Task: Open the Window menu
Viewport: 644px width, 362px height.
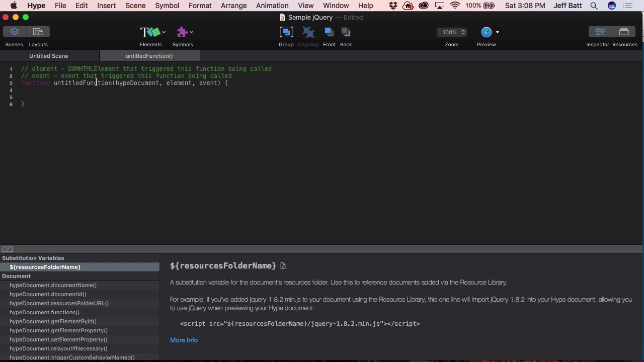Action: 336,6
